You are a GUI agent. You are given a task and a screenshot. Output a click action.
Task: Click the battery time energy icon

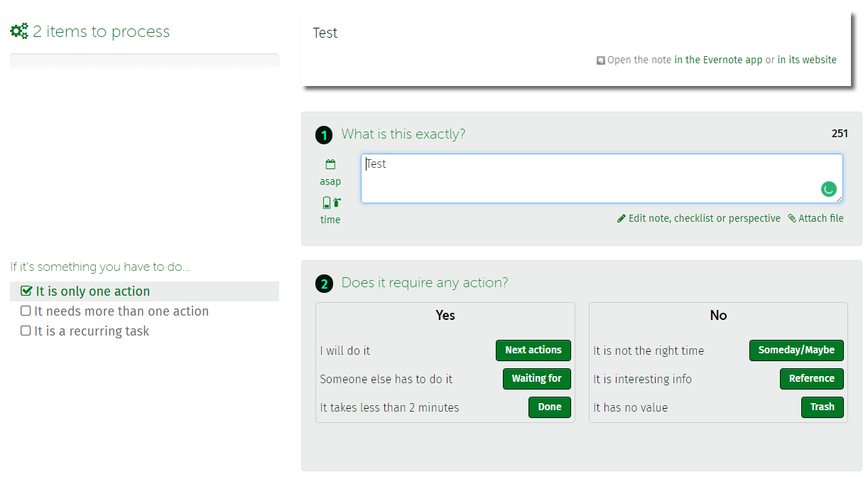click(331, 203)
